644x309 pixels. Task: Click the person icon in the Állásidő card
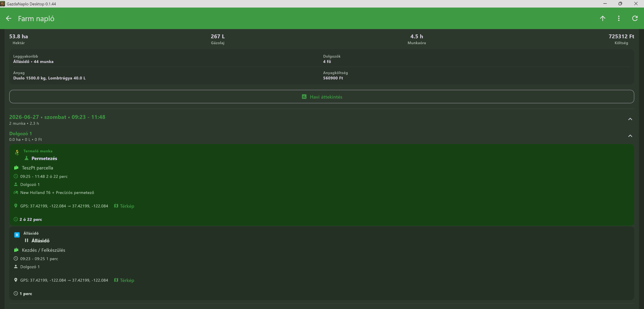click(x=16, y=267)
